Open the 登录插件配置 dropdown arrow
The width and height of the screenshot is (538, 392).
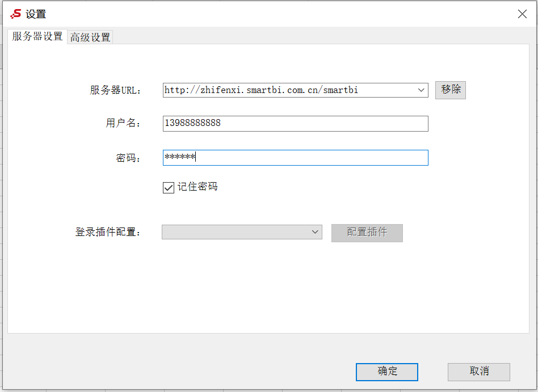315,232
